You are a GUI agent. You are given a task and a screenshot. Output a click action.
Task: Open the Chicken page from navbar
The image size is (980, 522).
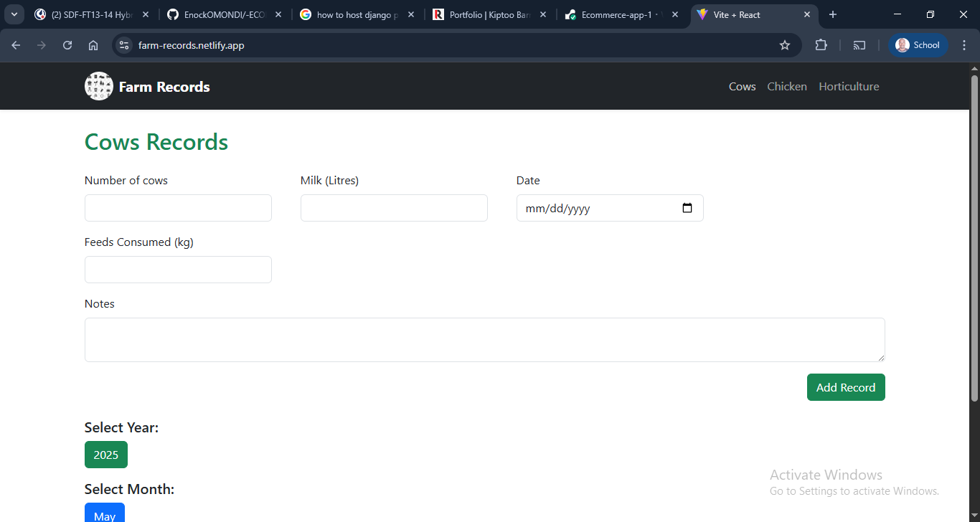787,86
